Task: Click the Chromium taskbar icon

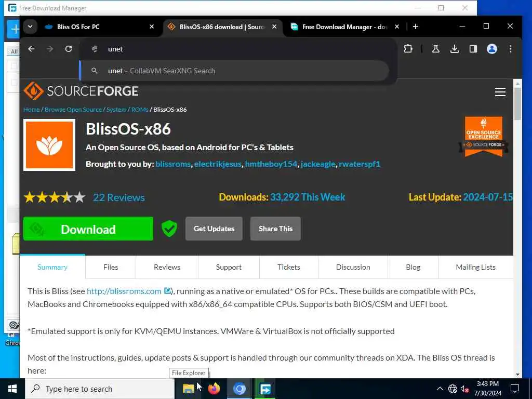Action: pos(240,389)
